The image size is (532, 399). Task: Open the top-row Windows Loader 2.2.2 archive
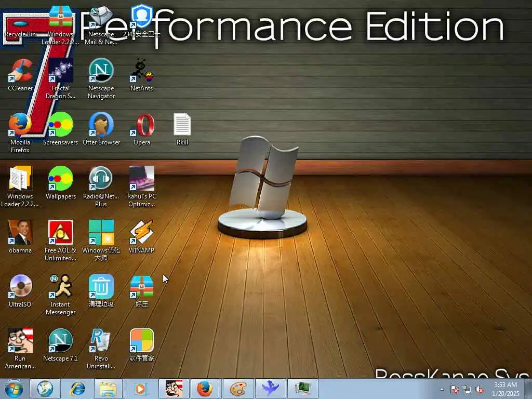pos(60,25)
